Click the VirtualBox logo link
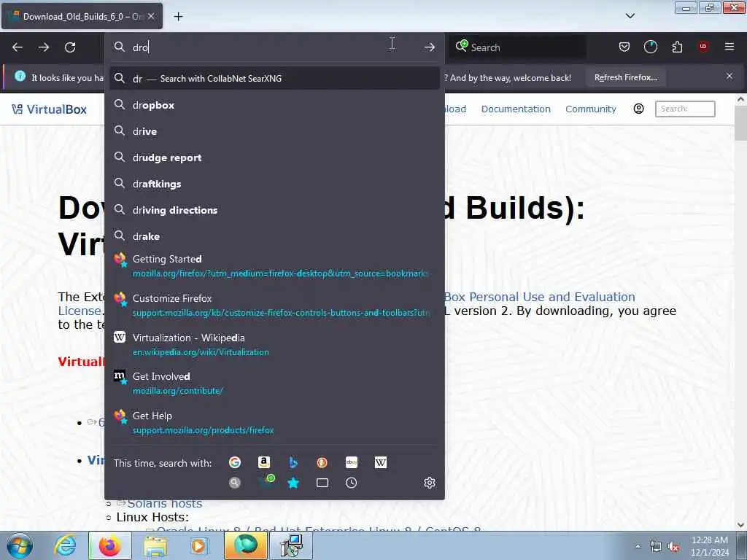The height and width of the screenshot is (560, 747). point(49,109)
